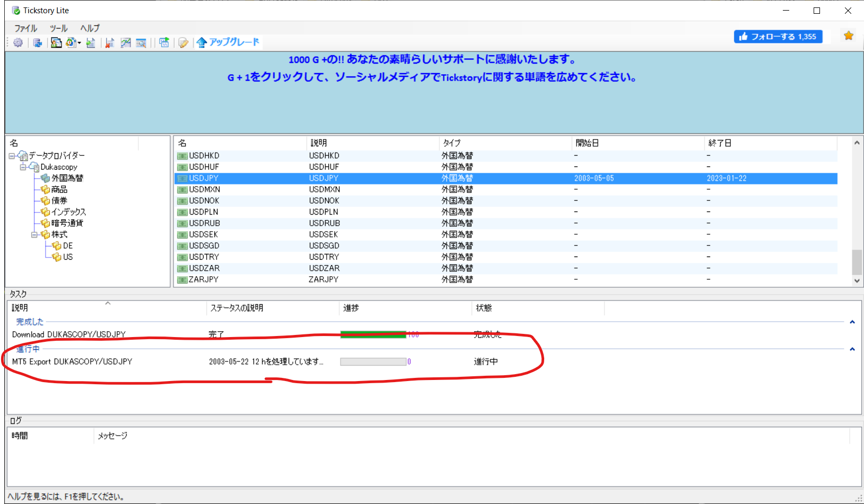Sort symbols by the 終了日 column header

[x=771, y=143]
